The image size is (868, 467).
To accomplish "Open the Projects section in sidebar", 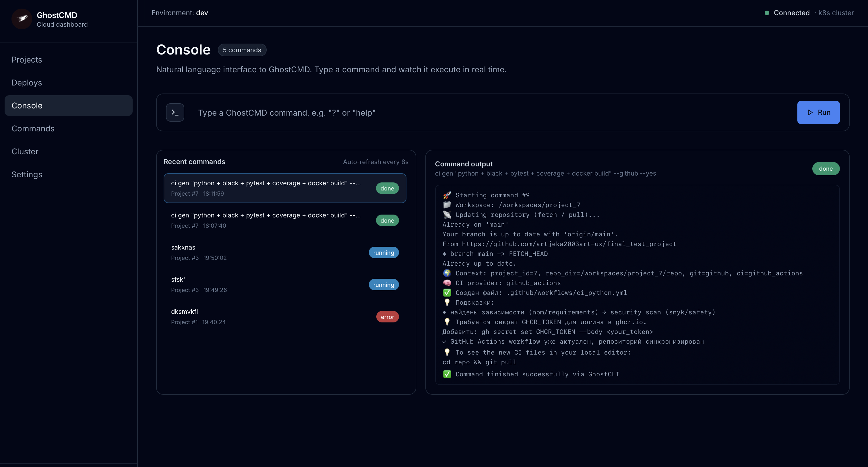I will tap(27, 60).
